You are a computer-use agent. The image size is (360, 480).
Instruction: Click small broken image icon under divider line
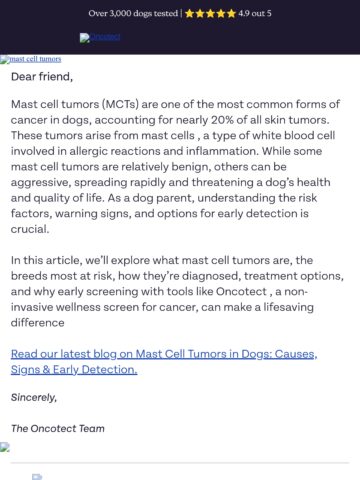tap(37, 477)
